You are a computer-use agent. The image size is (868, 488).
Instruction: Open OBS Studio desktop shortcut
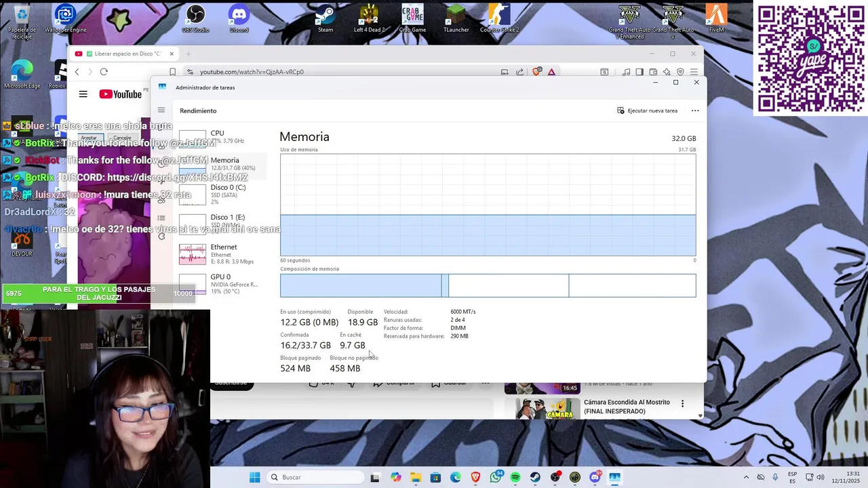click(x=196, y=19)
